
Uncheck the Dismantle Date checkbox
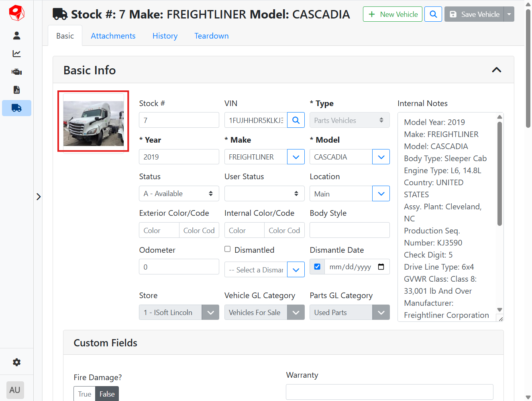pos(317,267)
